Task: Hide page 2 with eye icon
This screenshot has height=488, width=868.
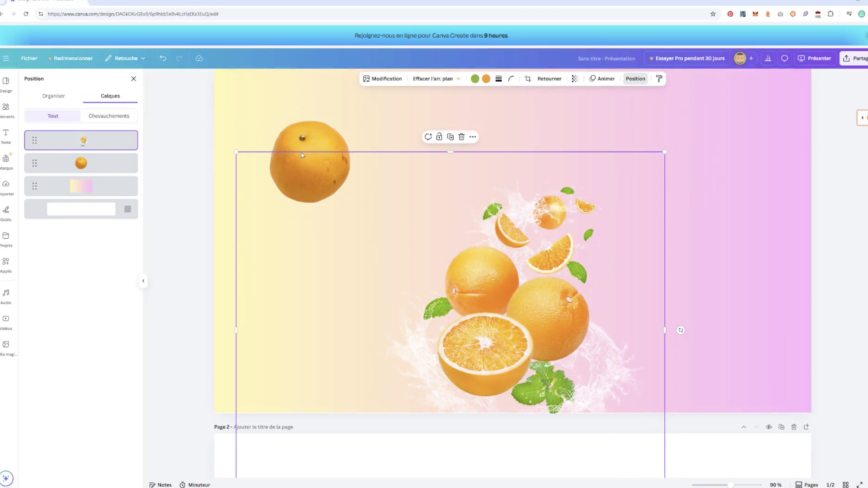Action: [x=769, y=427]
